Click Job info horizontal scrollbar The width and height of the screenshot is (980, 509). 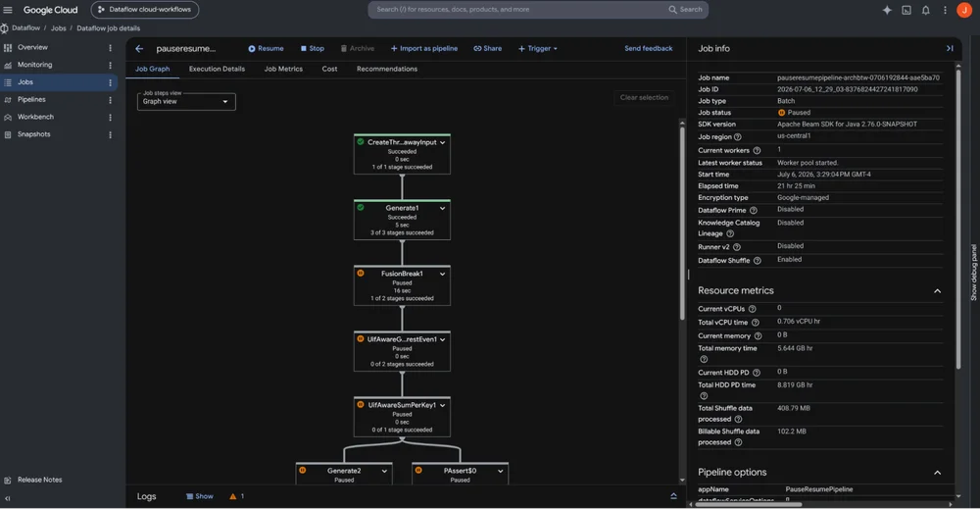click(x=749, y=504)
